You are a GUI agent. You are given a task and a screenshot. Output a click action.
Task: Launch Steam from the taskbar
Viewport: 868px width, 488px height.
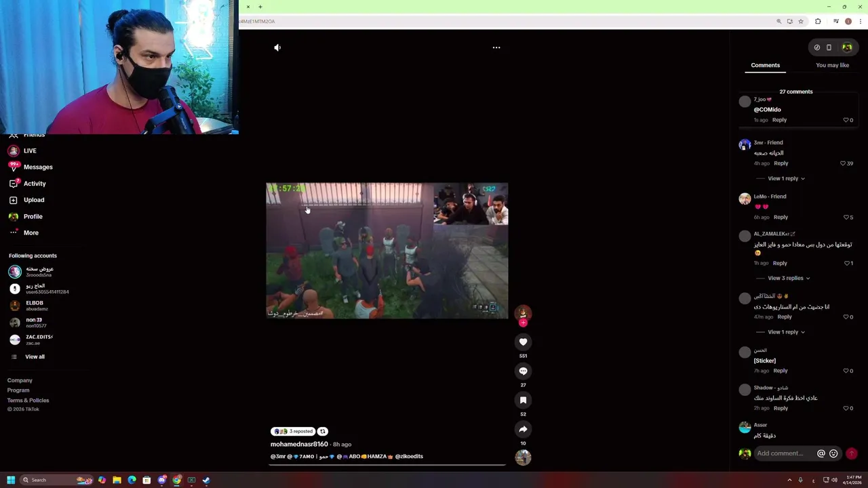tap(206, 480)
